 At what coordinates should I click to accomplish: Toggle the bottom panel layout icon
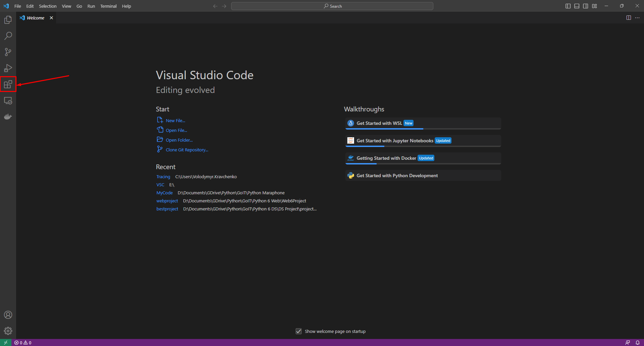(x=577, y=6)
